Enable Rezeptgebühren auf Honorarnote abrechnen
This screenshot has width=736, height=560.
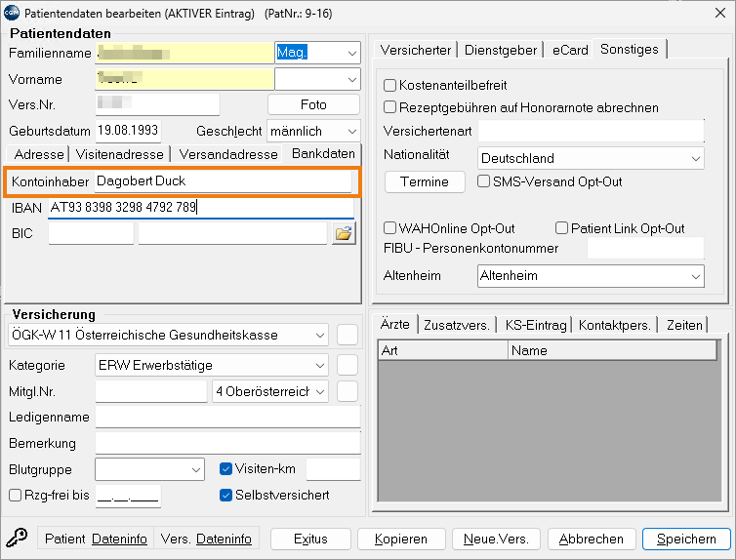389,107
